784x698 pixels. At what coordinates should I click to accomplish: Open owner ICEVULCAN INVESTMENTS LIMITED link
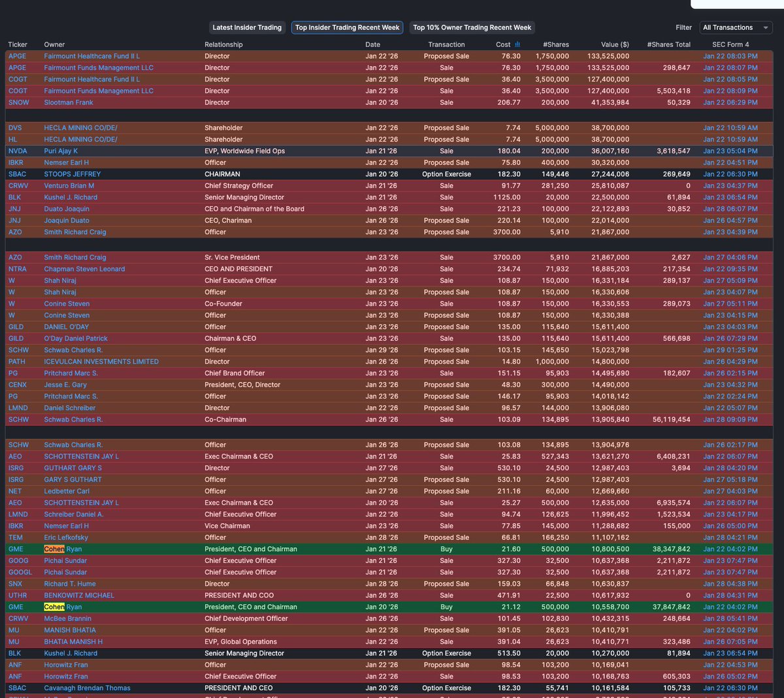[101, 362]
